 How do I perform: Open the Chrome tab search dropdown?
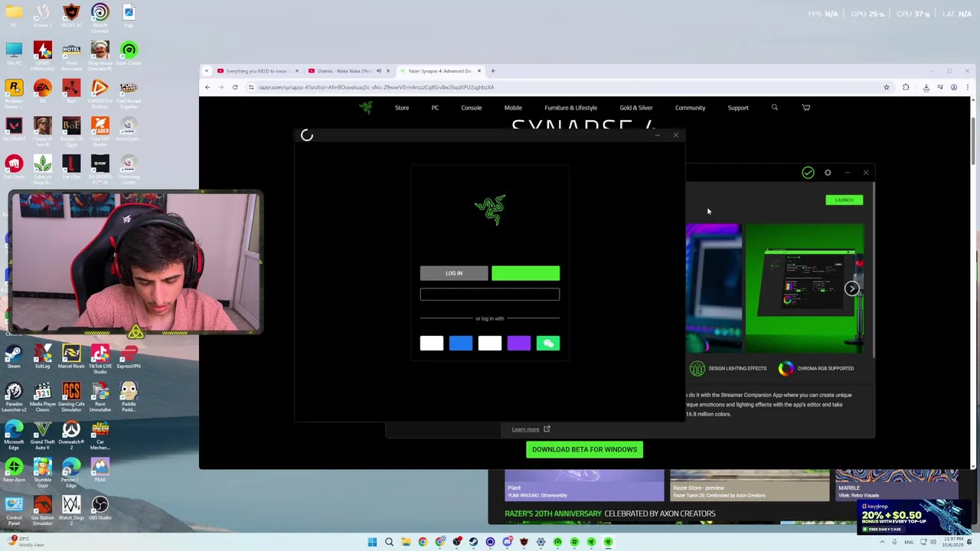206,71
